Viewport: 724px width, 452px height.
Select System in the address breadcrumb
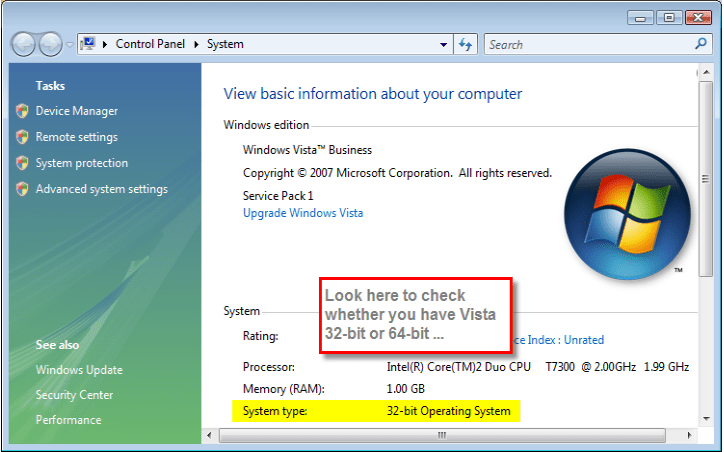225,44
